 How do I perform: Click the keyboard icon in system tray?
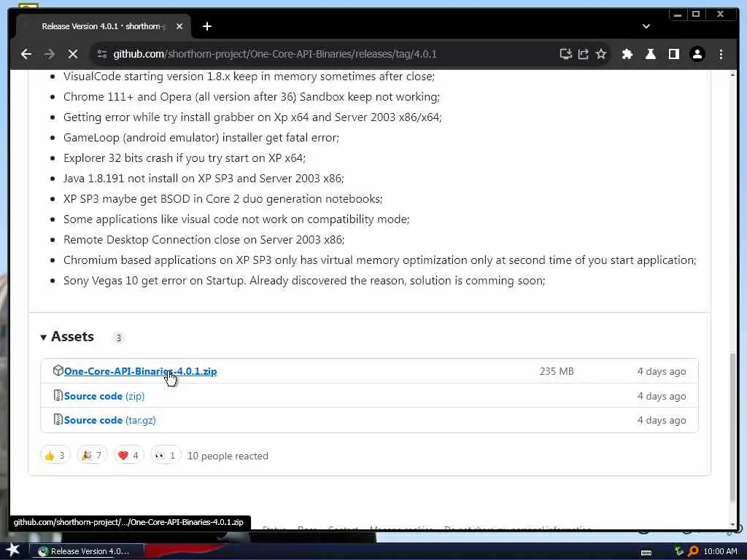[646, 552]
